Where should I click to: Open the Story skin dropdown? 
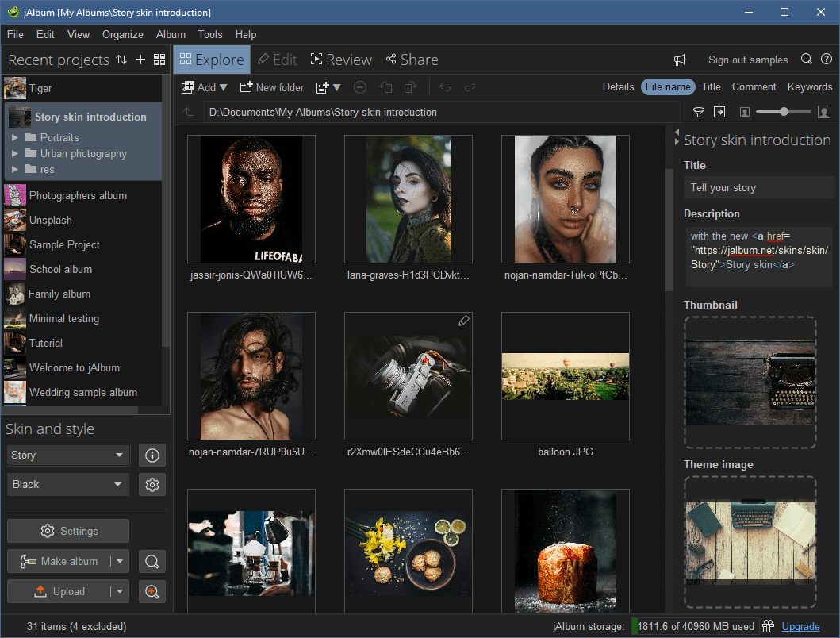tap(67, 455)
